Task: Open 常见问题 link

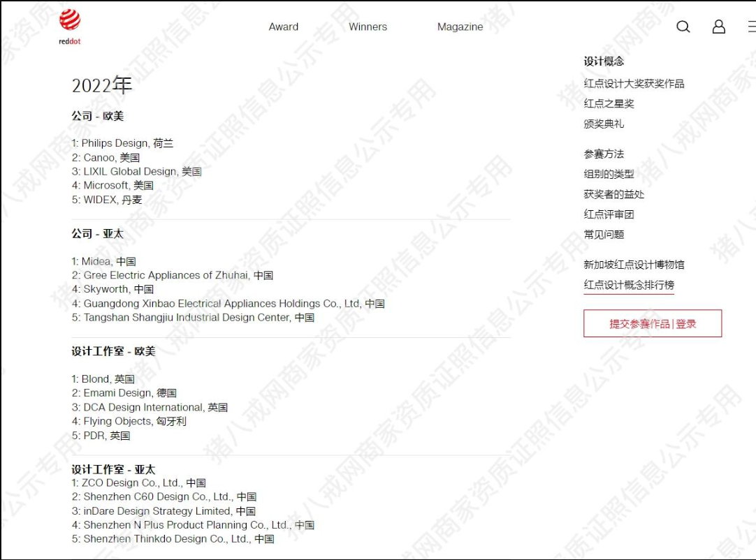Action: pyautogui.click(x=604, y=235)
